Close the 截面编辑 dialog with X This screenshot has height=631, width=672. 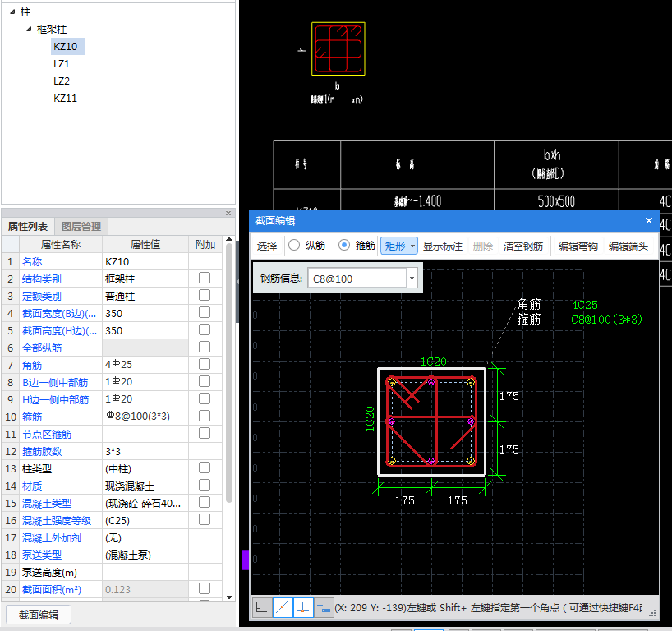(649, 221)
